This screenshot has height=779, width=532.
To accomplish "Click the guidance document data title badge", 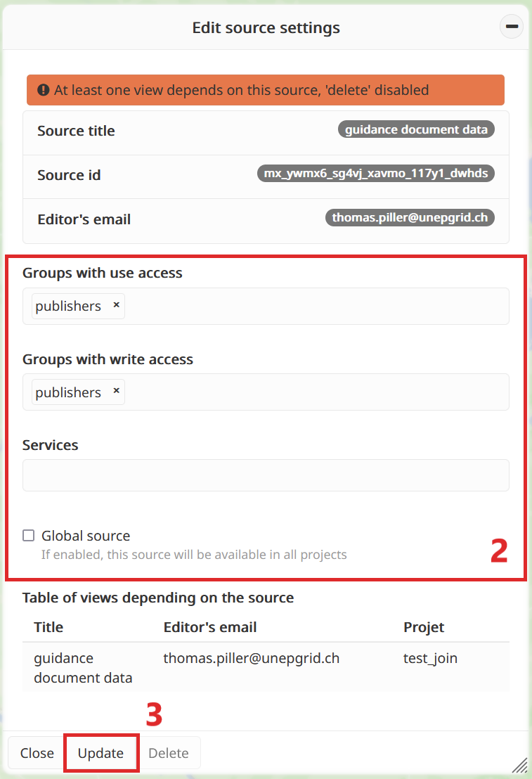I will [x=416, y=130].
